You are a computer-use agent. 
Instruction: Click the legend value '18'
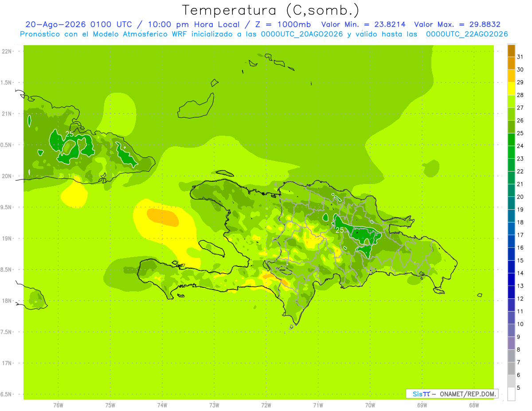(x=520, y=222)
